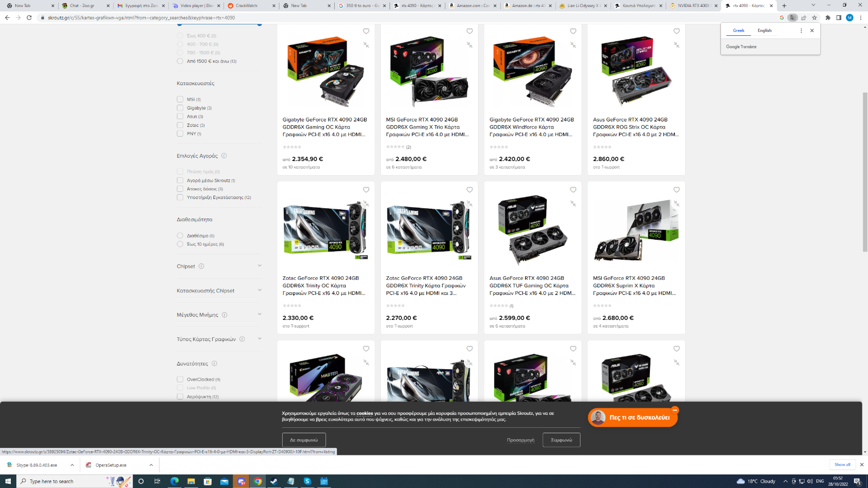Click compare icon on MSI Gaming X Trio card

470,45
